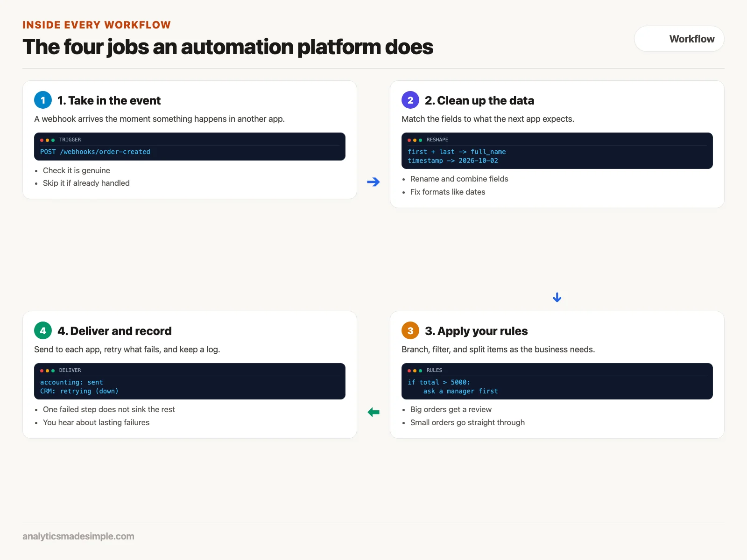Click the 'ask a manager first' code line
Viewport: 747px width, 560px height.
click(x=461, y=391)
